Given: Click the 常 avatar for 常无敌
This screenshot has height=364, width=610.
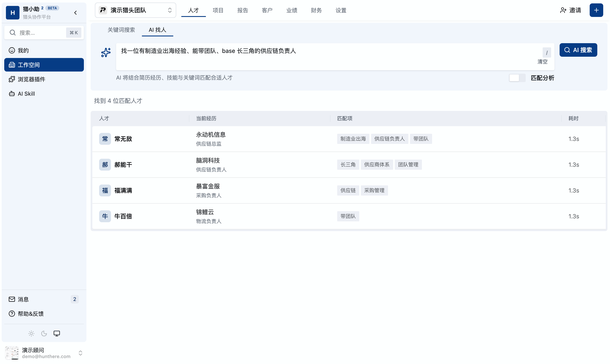Looking at the screenshot, I should pos(105,139).
